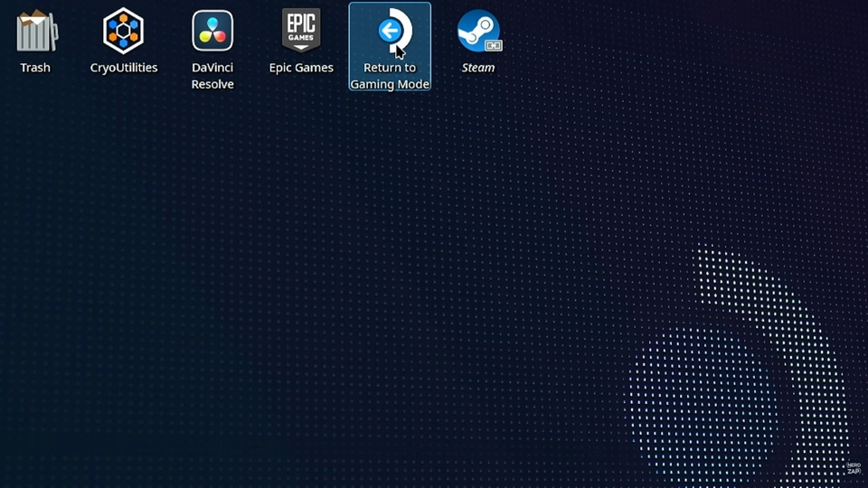Select the italic "Steam" text label
The height and width of the screenshot is (488, 868).
(x=478, y=68)
